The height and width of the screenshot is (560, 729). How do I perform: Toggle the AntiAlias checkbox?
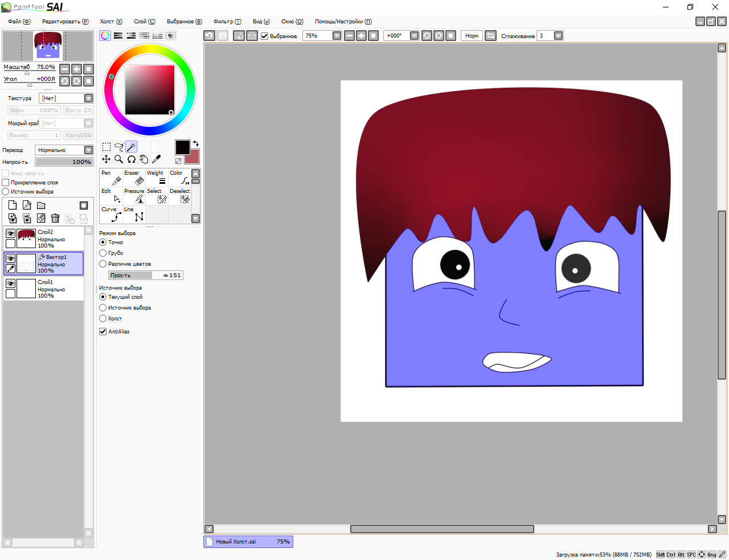103,331
